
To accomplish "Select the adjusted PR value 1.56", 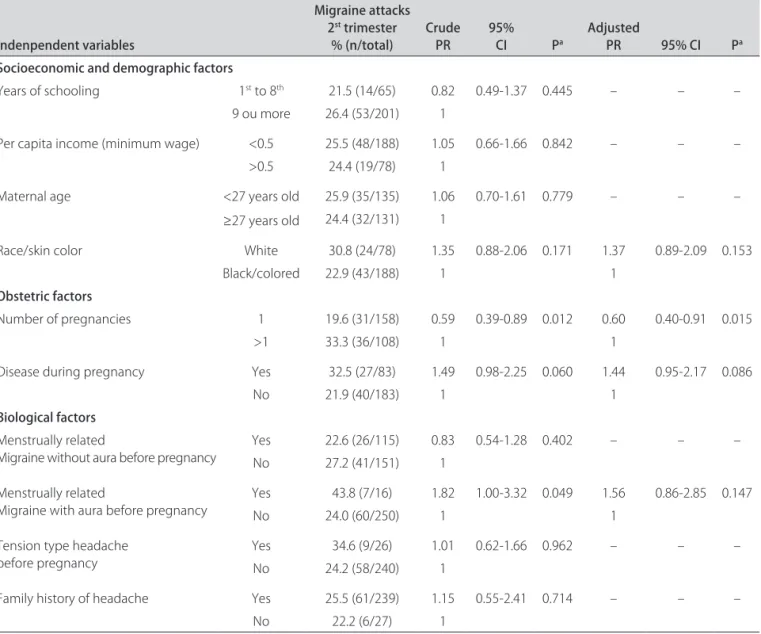I will (x=613, y=493).
